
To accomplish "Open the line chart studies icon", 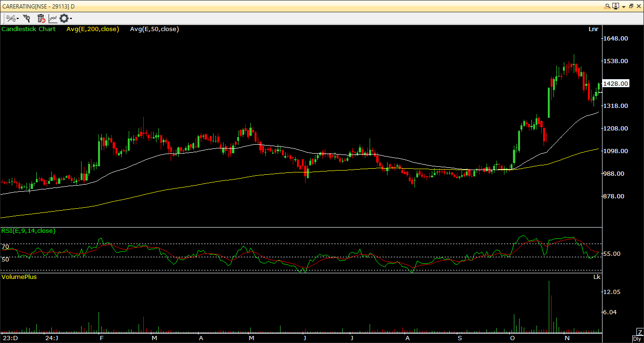I will point(53,18).
